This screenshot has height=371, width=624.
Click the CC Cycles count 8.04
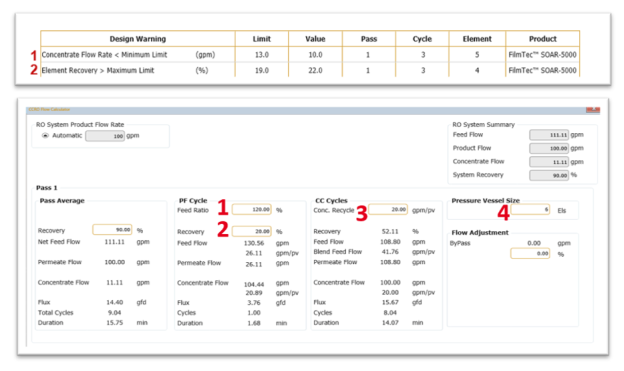[390, 312]
